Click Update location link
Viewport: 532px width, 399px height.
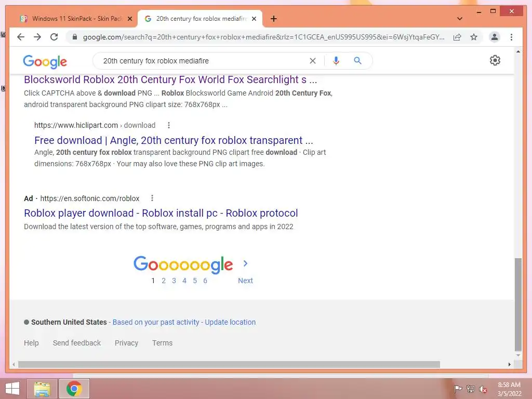point(230,322)
